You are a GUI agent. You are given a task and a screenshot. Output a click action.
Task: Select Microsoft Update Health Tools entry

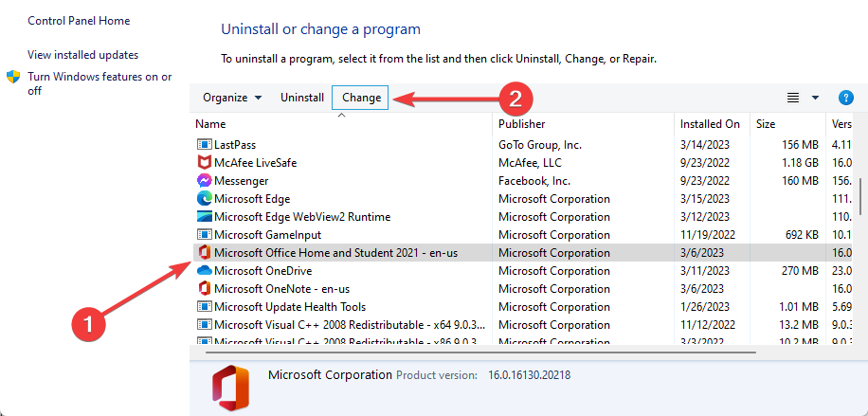pos(290,307)
